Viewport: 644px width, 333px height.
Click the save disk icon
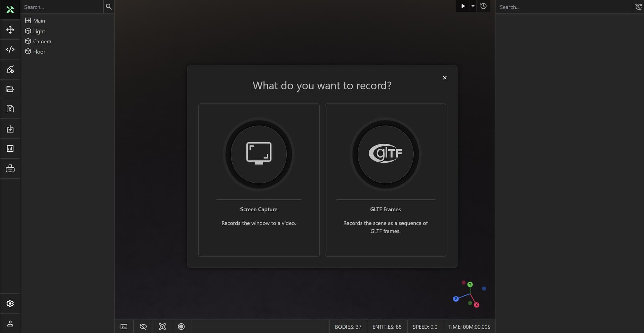(10, 109)
